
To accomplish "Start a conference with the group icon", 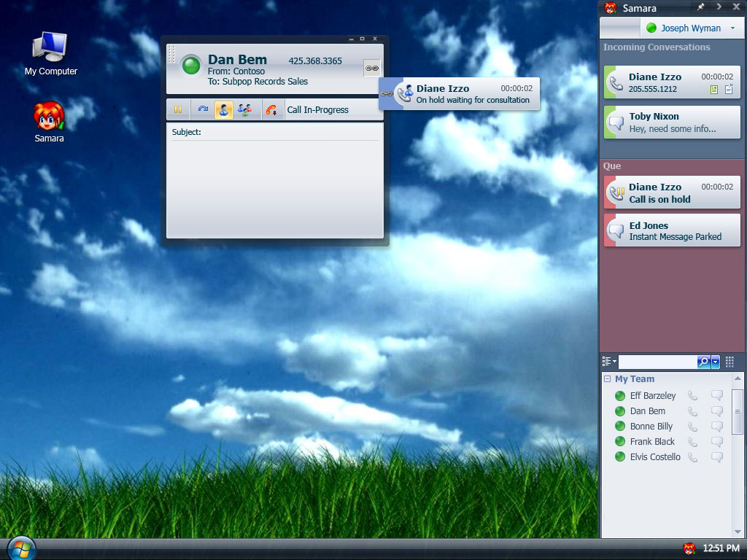I will coord(245,110).
